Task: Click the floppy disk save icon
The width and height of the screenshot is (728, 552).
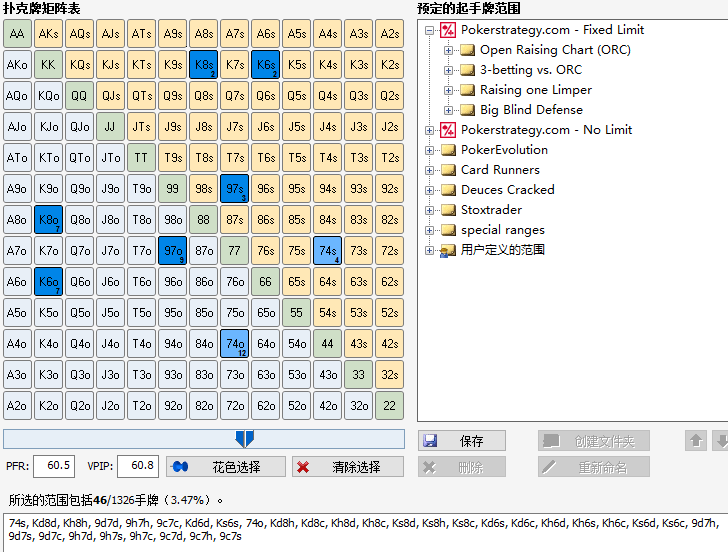Action: (x=430, y=441)
